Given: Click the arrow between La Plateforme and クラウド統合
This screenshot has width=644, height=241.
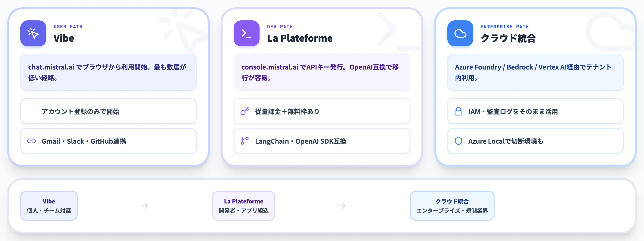Looking at the screenshot, I should pyautogui.click(x=342, y=206).
